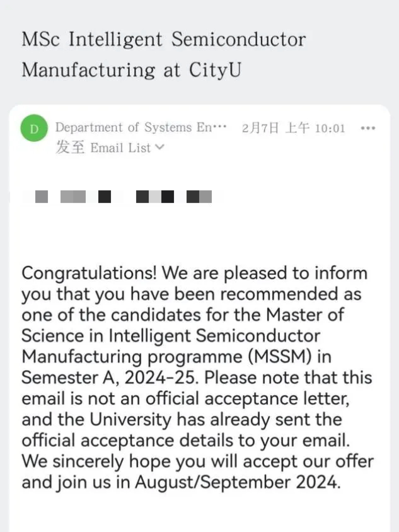Click the pixelated recipient name line
The width and height of the screenshot is (399, 532).
click(124, 197)
